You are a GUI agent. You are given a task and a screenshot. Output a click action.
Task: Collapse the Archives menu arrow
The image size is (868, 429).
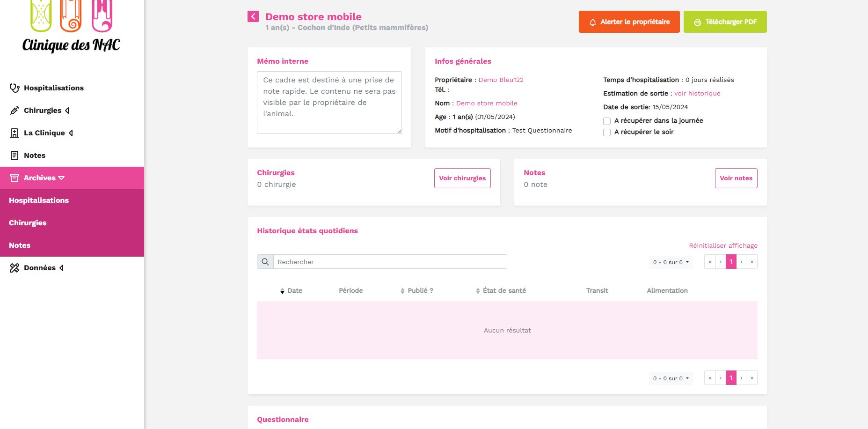62,178
